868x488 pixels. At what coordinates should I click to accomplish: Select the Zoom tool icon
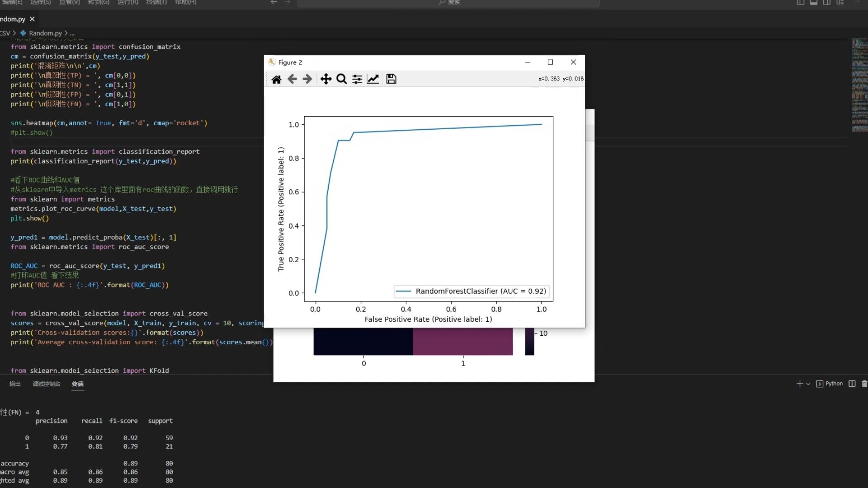341,79
